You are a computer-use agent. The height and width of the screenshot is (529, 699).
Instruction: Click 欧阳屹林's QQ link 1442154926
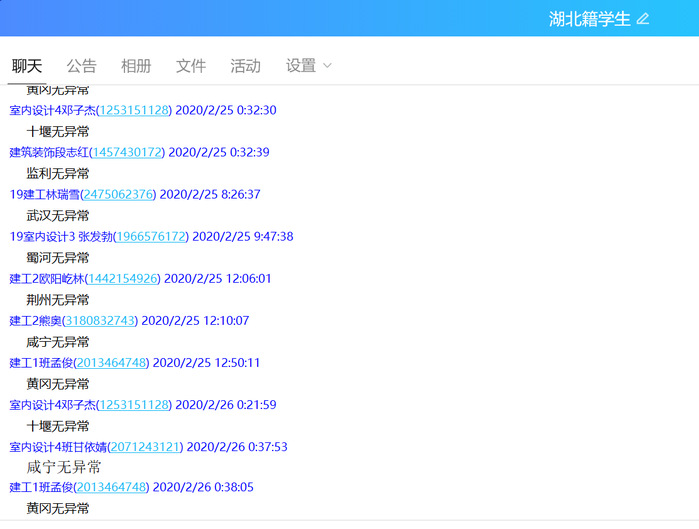coord(122,279)
